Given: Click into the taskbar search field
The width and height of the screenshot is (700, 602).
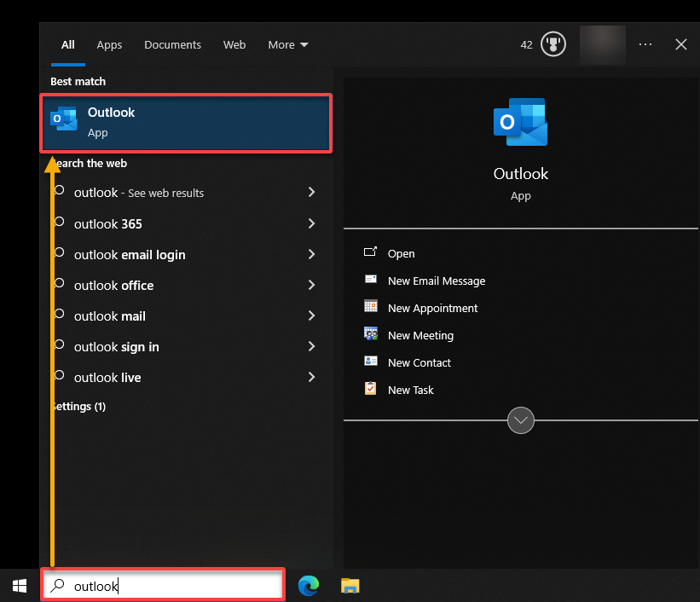Looking at the screenshot, I should coord(163,585).
